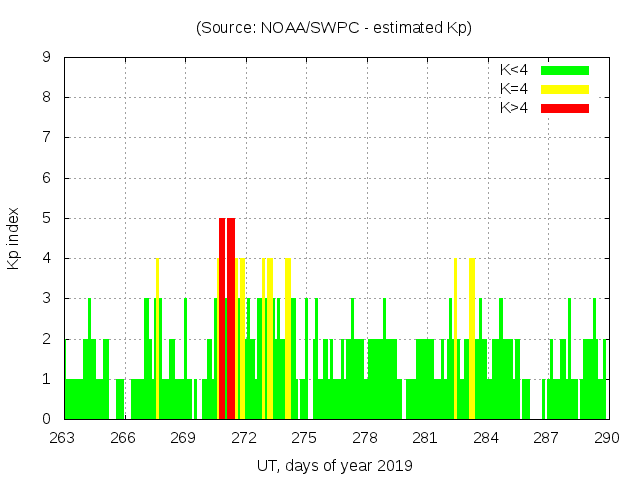
Task: Select the 'K<4' legend label text
Action: click(514, 70)
